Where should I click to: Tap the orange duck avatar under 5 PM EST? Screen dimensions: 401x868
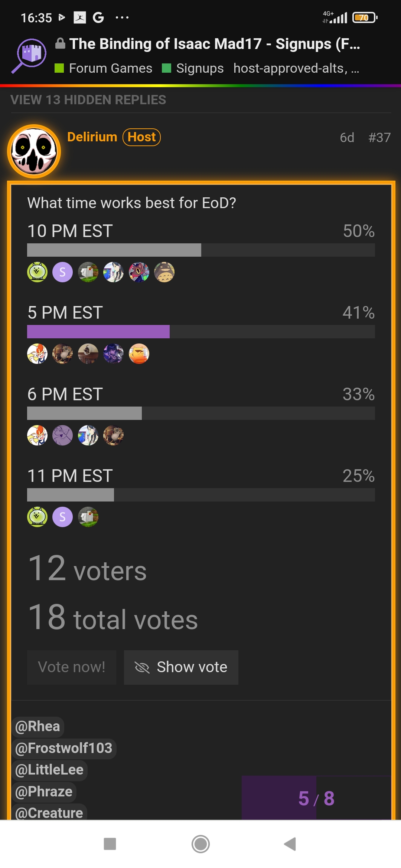point(139,354)
